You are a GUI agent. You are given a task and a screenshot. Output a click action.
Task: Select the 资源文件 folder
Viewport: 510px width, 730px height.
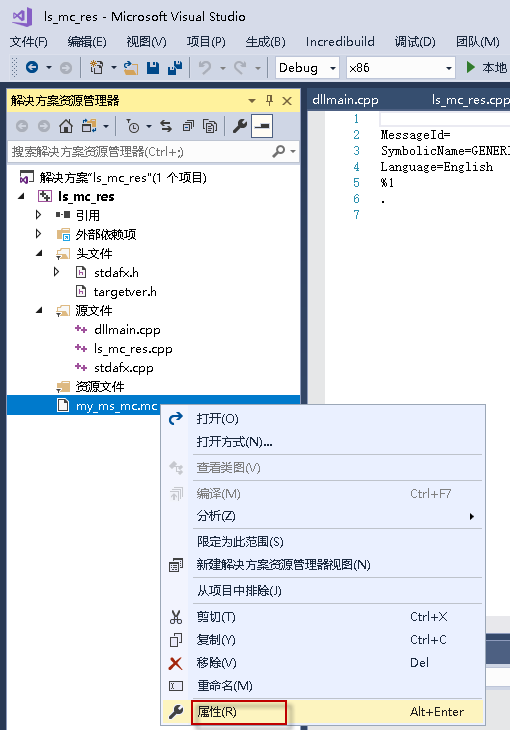100,386
